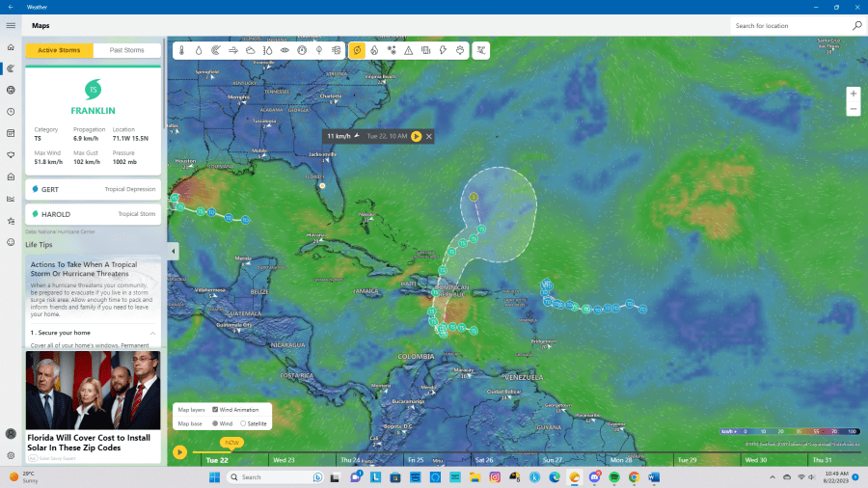Zoom in the map with plus button
Screen dimensions: 868x488
(x=853, y=94)
